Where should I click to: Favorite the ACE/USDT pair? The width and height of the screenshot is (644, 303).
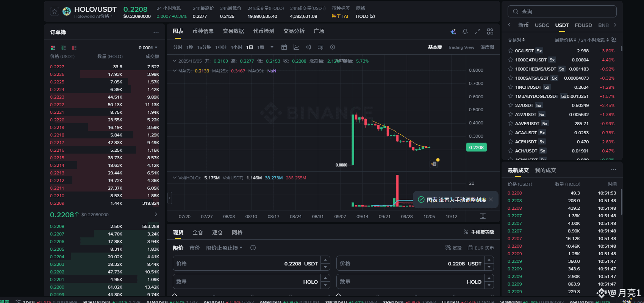511,142
